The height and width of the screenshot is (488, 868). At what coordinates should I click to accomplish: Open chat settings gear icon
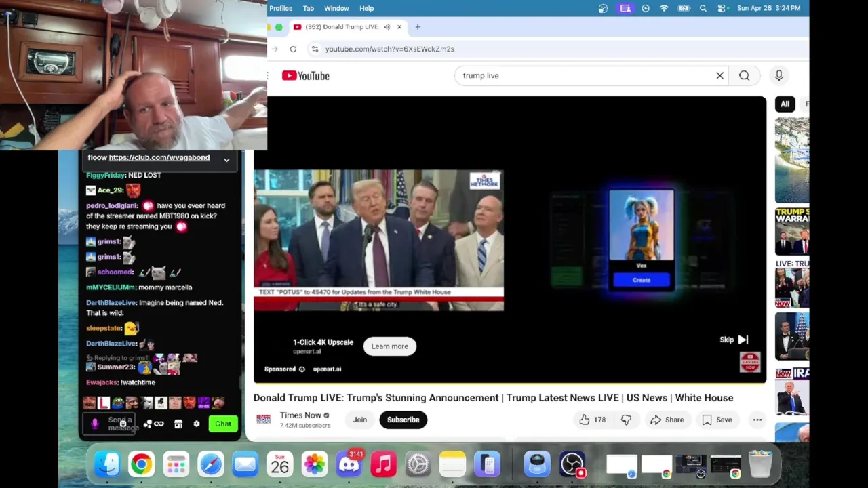click(x=197, y=424)
